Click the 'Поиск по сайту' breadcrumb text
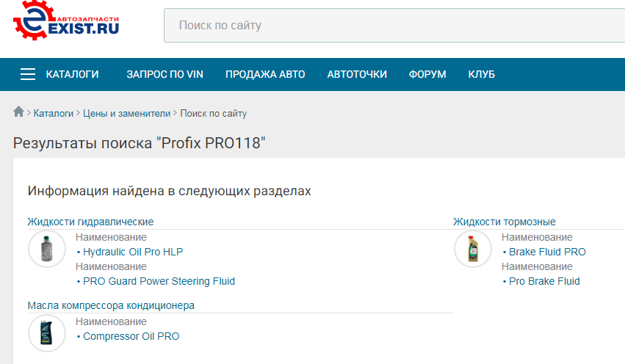The width and height of the screenshot is (625, 364). pos(214,114)
